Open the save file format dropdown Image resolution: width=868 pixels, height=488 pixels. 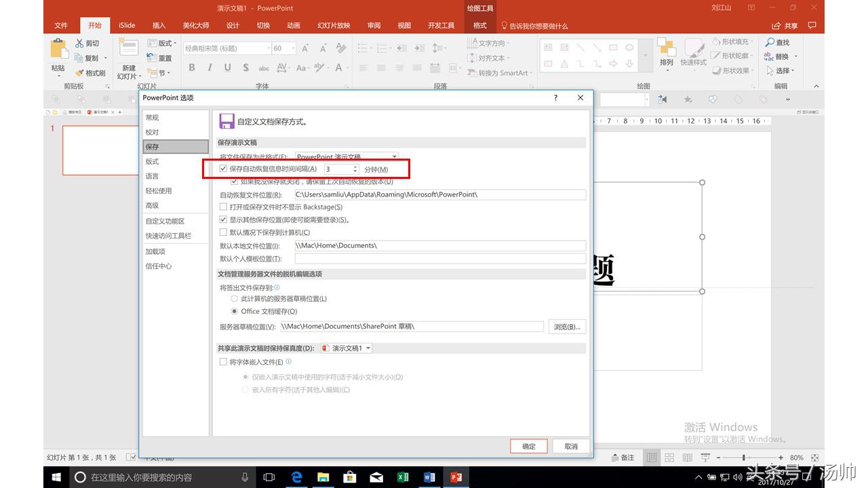[x=395, y=157]
